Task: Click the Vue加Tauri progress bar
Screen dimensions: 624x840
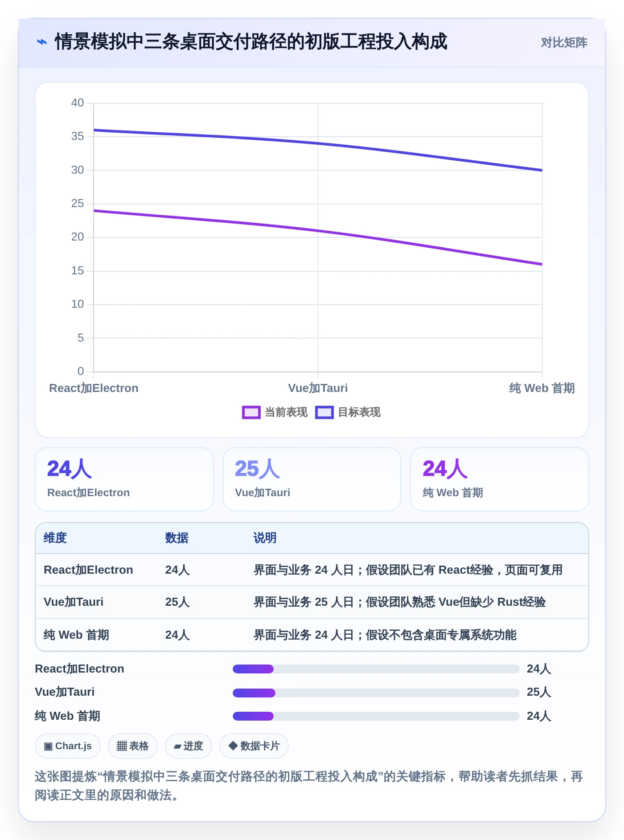Action: tap(376, 693)
